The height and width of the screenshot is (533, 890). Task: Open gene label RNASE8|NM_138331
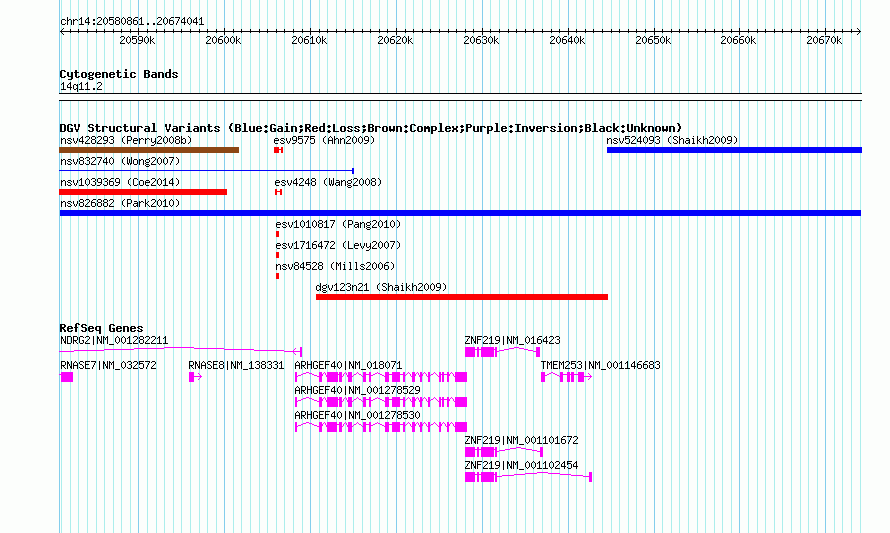coord(236,366)
